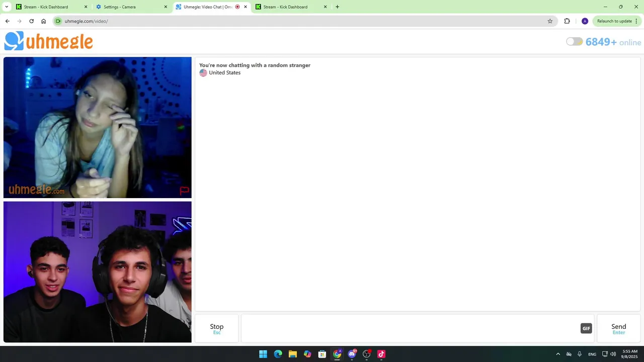Show hidden system tray icons

tap(558, 354)
